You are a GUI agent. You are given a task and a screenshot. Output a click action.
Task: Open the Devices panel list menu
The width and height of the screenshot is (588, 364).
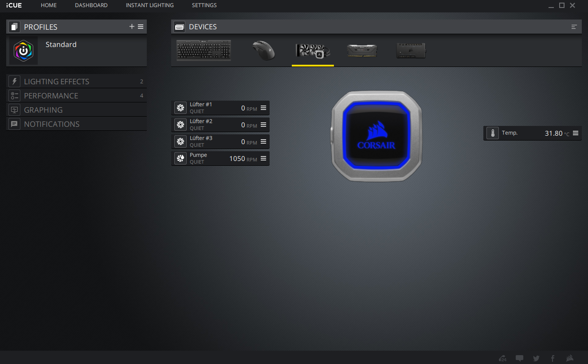(574, 27)
